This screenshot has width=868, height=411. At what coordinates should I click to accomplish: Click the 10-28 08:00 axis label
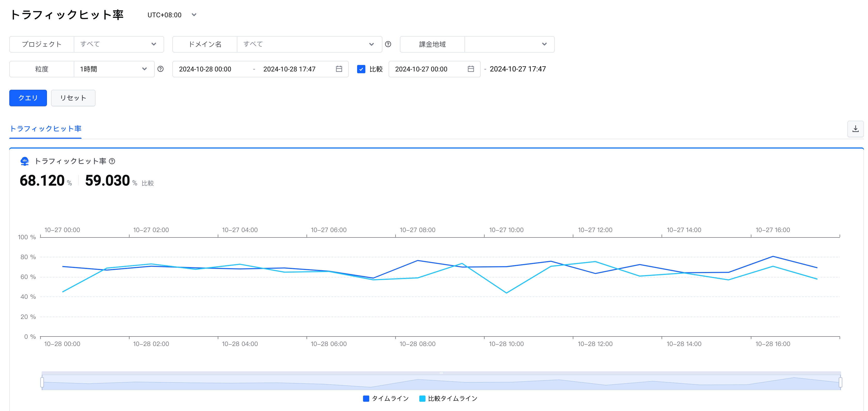point(417,344)
